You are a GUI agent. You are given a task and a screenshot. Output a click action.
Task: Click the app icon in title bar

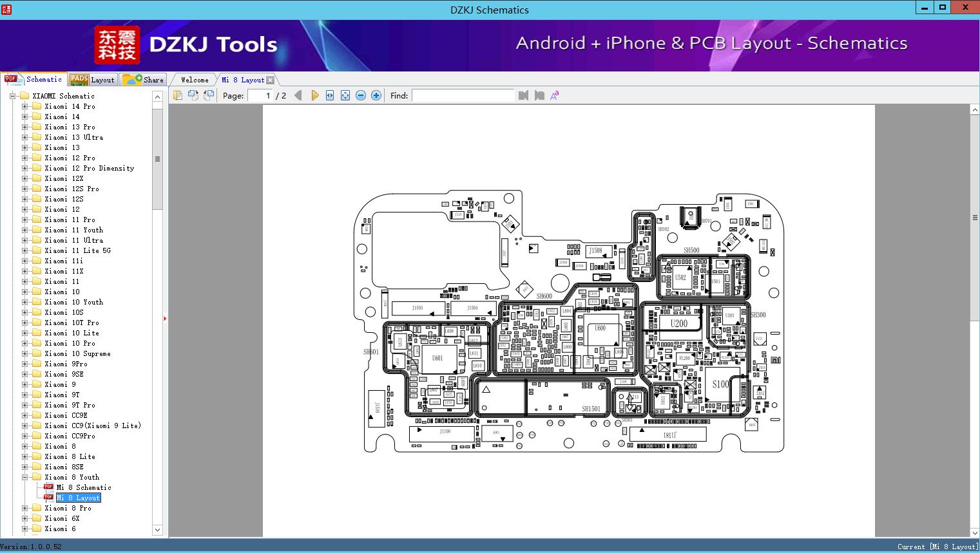6,9
